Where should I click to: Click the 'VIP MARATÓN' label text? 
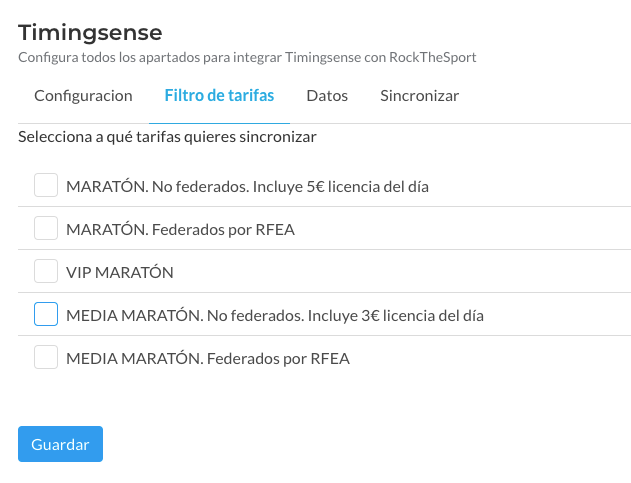(119, 272)
